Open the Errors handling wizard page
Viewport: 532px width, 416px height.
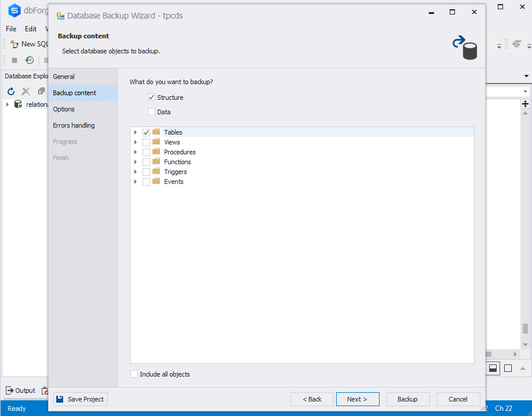(x=83, y=125)
